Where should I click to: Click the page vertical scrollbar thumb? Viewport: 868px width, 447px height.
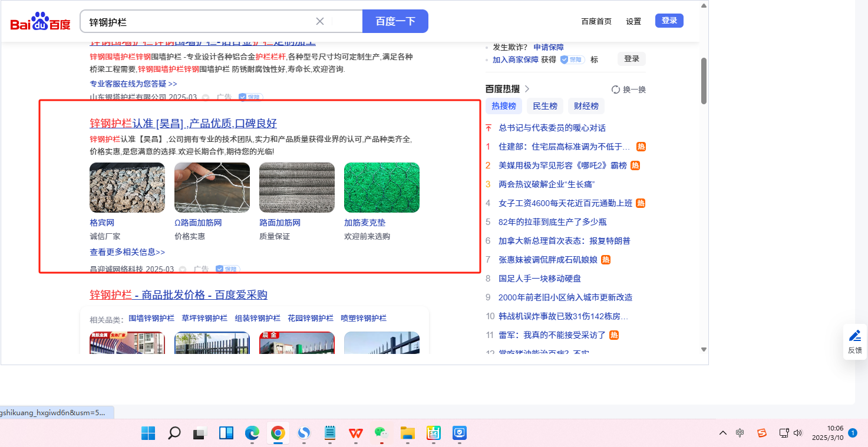click(704, 81)
